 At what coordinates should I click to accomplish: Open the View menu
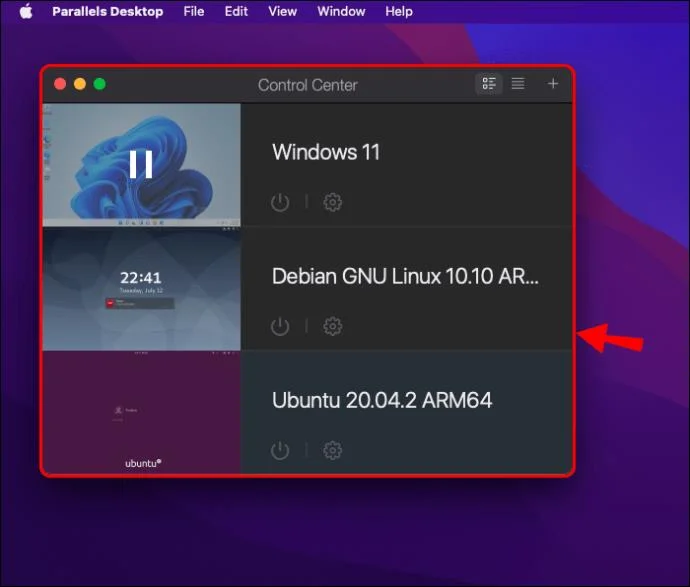coord(283,11)
